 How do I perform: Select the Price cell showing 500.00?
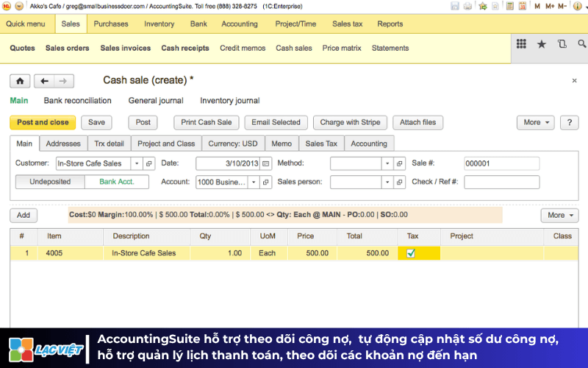pyautogui.click(x=312, y=253)
